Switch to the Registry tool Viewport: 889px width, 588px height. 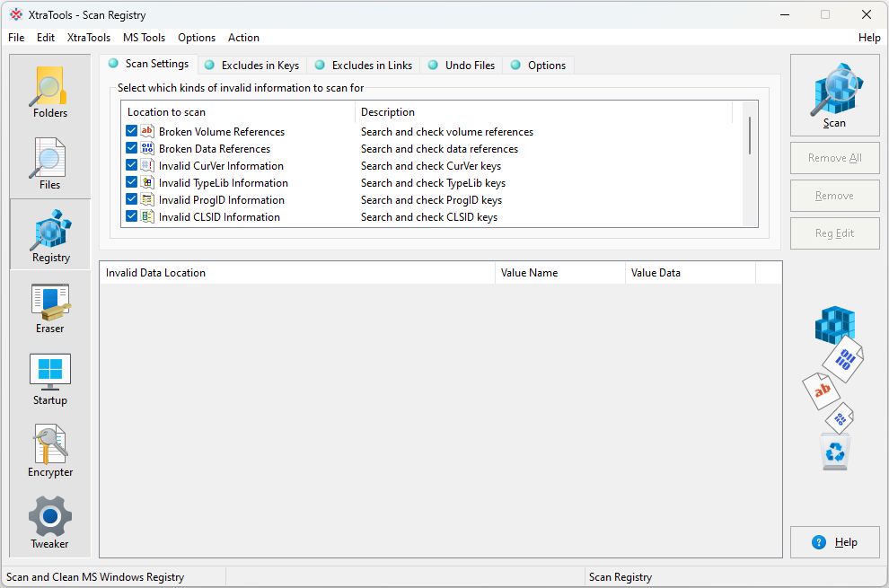[x=50, y=236]
